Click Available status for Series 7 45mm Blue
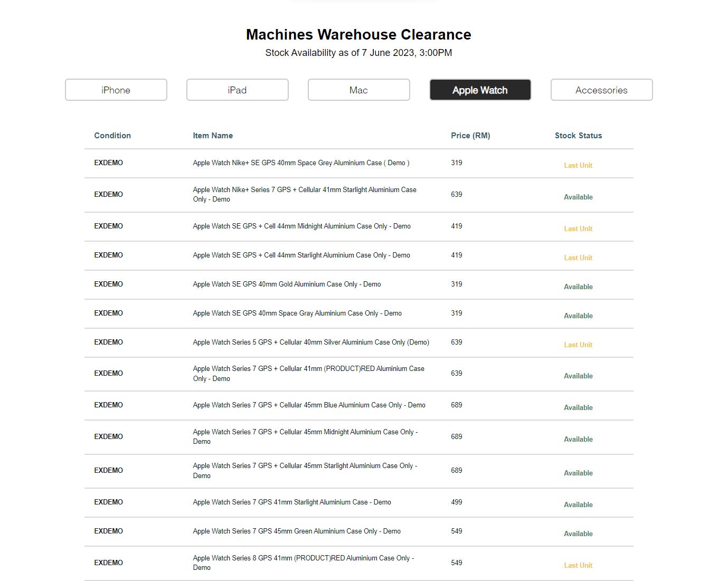 coord(578,407)
